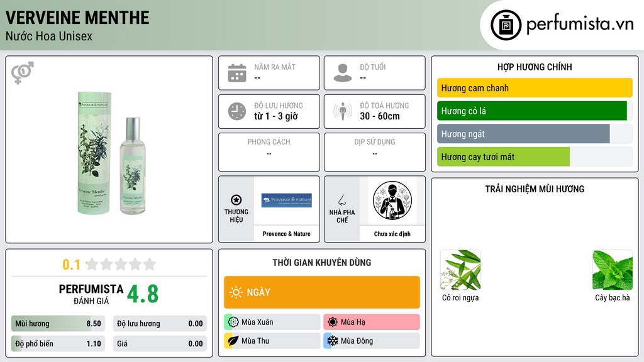Click the Độ tuổi label
Screen dimensions: 644x362
[373, 67]
